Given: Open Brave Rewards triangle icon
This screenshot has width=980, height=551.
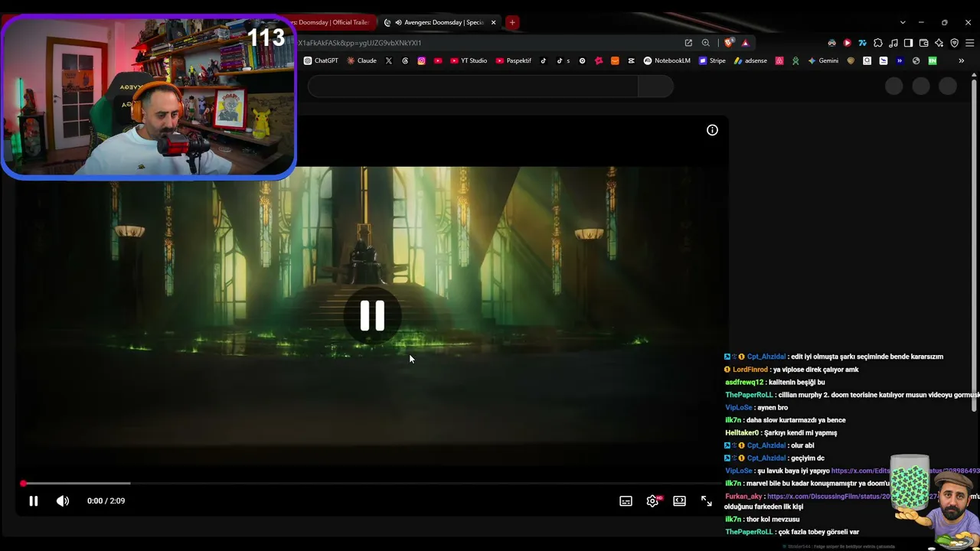Looking at the screenshot, I should (745, 43).
